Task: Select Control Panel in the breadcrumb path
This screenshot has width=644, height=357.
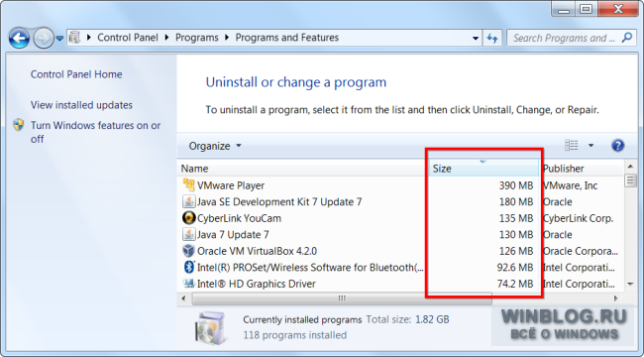Action: pos(128,38)
